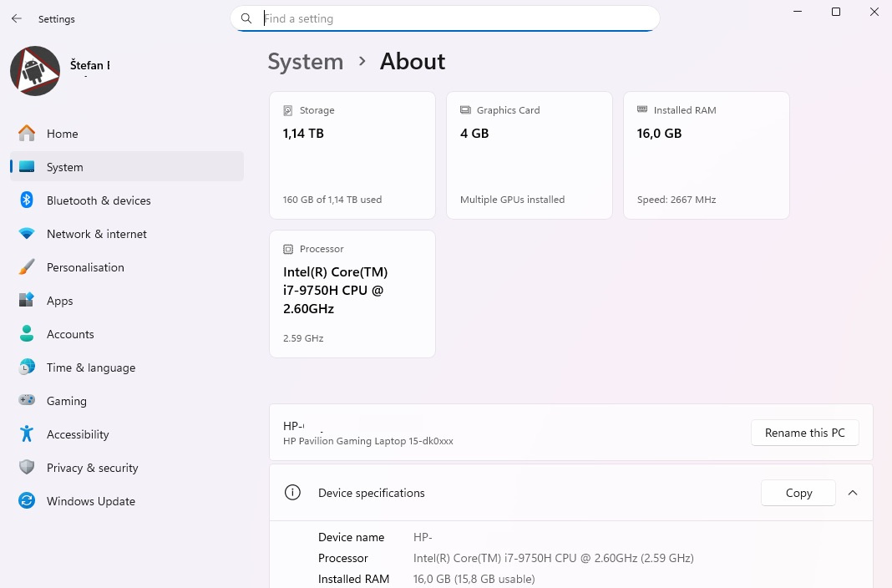This screenshot has width=892, height=588.
Task: Open Accessibility settings
Action: (127, 433)
